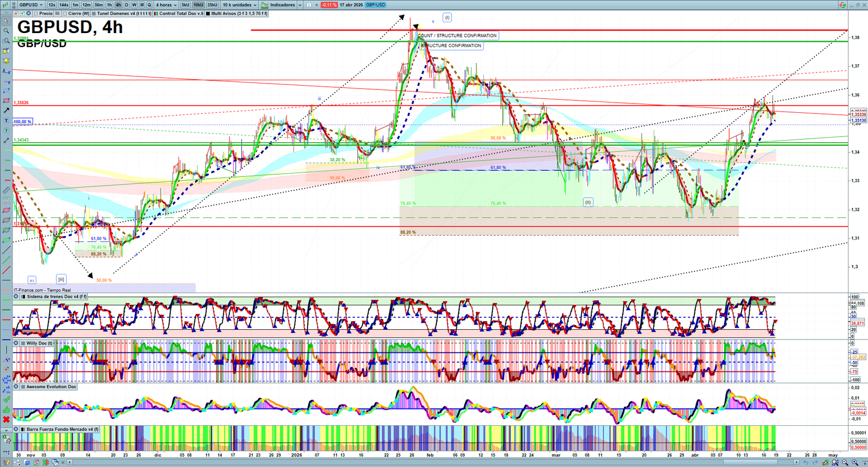Toggle the Cierre (W) checkbox
The image size is (868, 467).
click(x=65, y=14)
